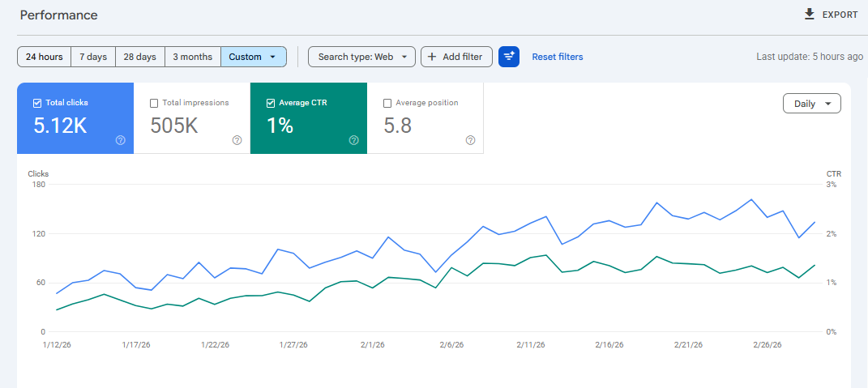Enable the Average position checkbox
Screen dimensions: 868x388
pos(387,103)
